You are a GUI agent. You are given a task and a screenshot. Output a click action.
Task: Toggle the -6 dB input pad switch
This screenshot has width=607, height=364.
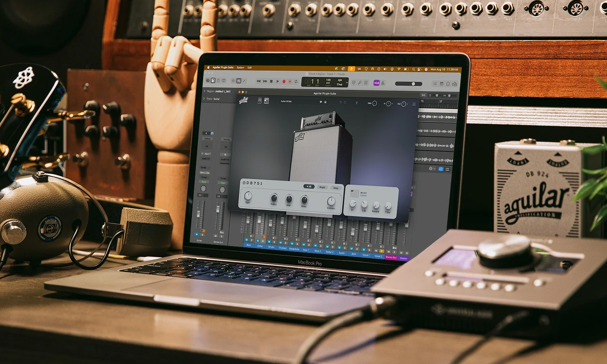(309, 186)
